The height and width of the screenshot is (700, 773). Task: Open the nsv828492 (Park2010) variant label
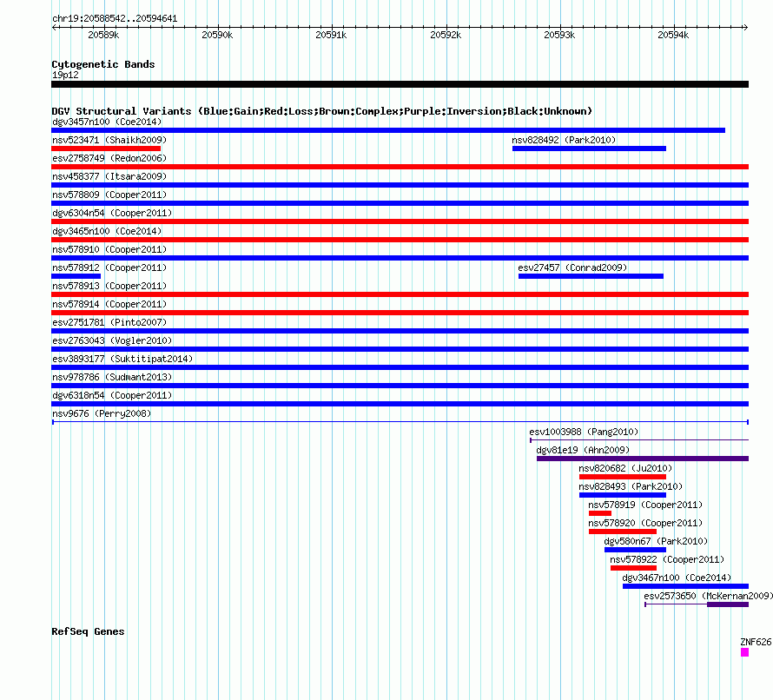(x=564, y=140)
